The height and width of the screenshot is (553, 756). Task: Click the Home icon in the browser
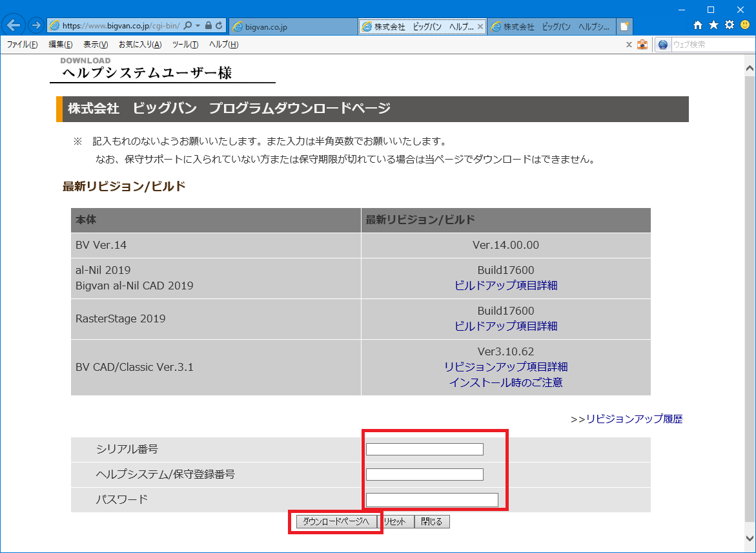click(698, 25)
